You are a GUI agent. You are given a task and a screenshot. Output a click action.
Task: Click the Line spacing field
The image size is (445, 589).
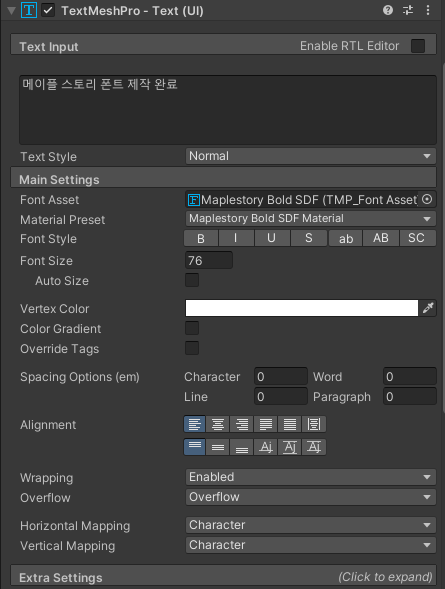281,396
